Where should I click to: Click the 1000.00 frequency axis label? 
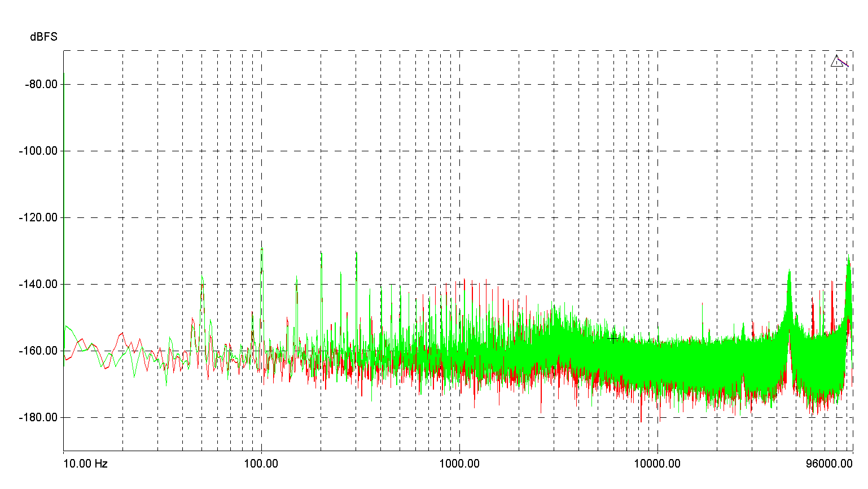pyautogui.click(x=459, y=464)
